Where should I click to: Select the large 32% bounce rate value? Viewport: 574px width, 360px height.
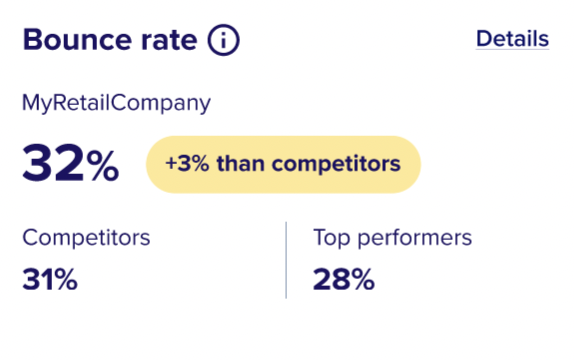[x=71, y=163]
